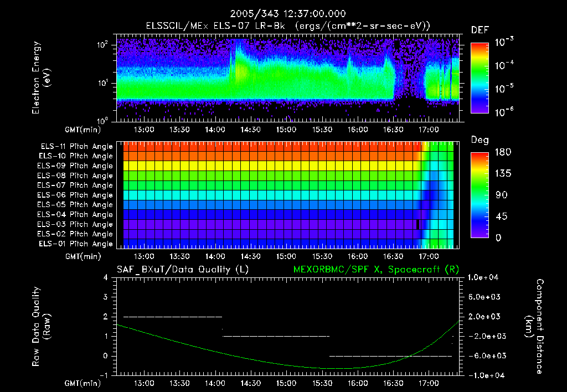Select the ELS-07 Pitch Angle label

[x=75, y=185]
